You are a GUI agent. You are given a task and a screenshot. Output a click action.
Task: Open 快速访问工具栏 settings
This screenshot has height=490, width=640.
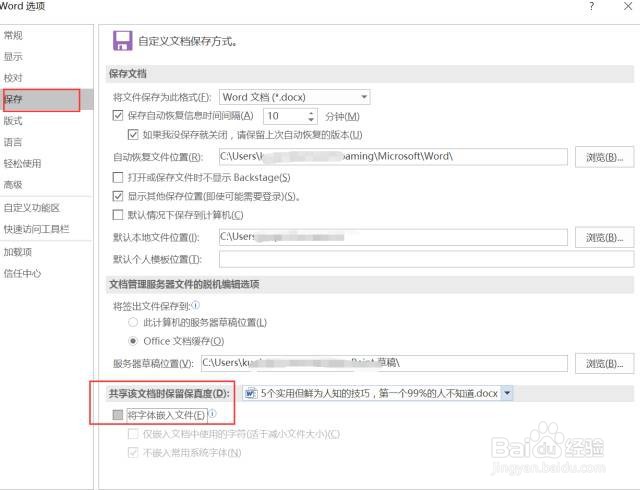click(37, 229)
